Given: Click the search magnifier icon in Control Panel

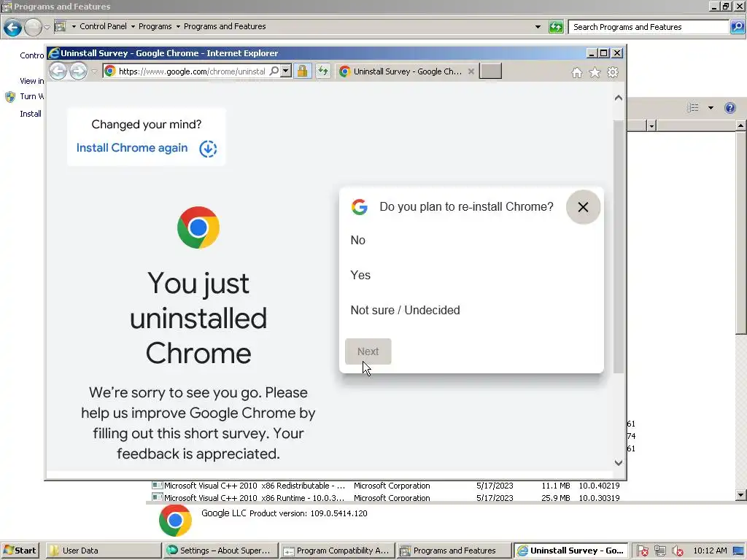Looking at the screenshot, I should tap(737, 27).
